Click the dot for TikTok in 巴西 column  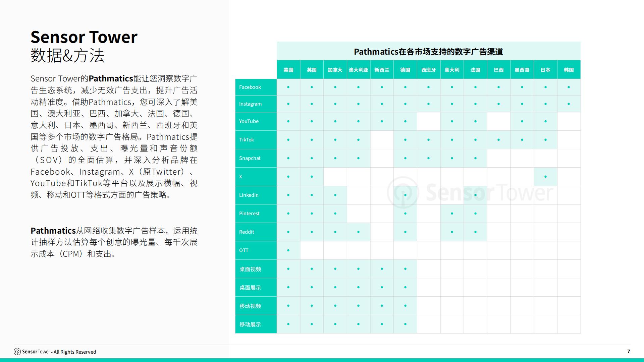499,140
